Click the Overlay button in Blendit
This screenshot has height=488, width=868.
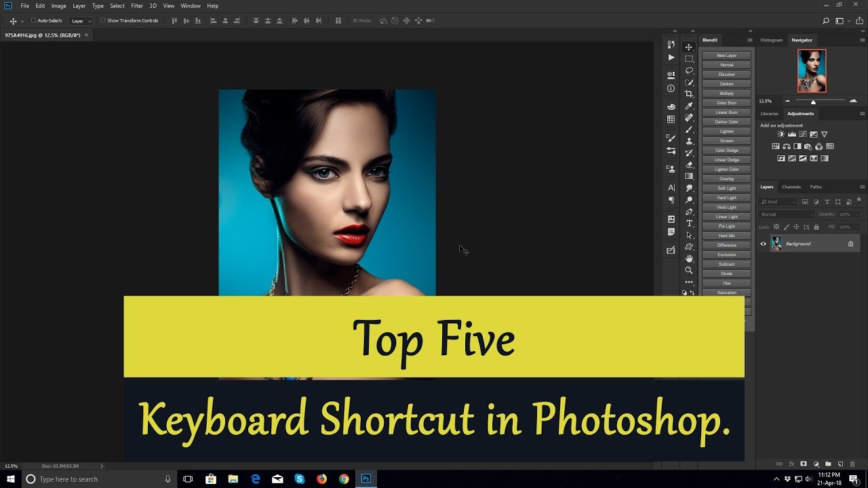point(726,179)
